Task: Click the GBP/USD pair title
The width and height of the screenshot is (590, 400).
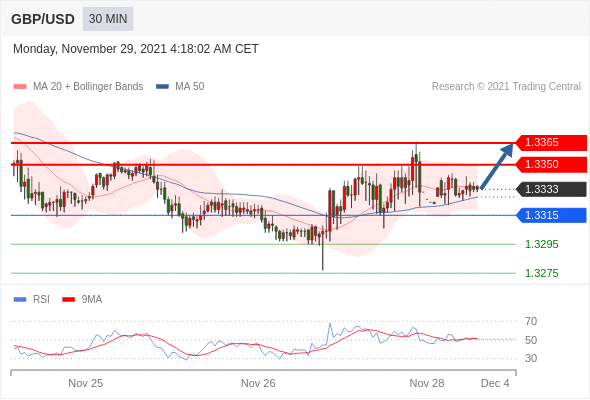Action: pos(43,19)
